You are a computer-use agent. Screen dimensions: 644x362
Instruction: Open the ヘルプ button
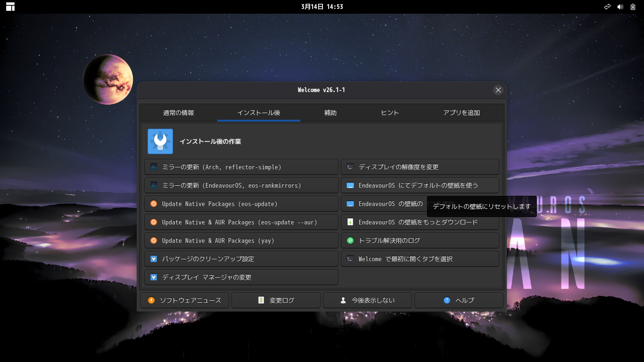(x=459, y=300)
